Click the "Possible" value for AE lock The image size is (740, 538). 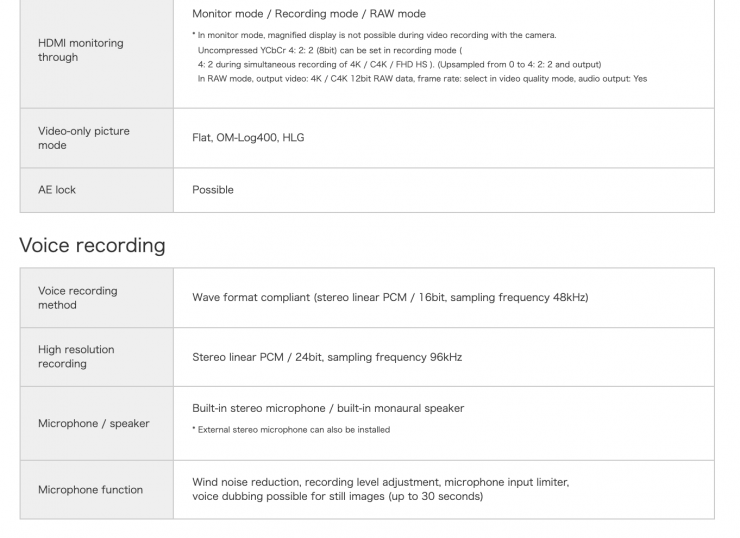click(x=213, y=190)
